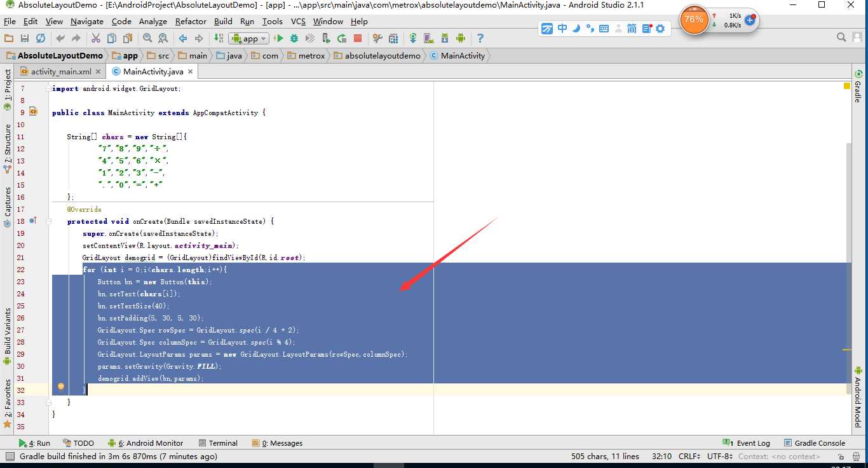
Task: Switch to the activity_main.xml tab
Action: pyautogui.click(x=61, y=72)
